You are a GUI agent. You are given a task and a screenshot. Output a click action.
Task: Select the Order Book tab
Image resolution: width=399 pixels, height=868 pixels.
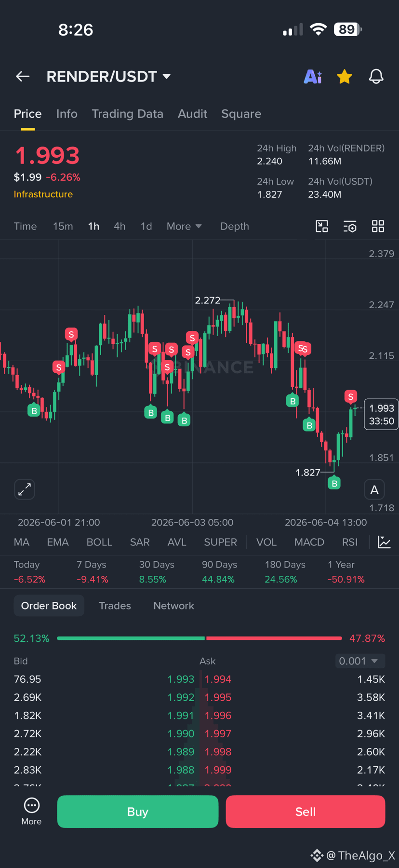point(49,606)
